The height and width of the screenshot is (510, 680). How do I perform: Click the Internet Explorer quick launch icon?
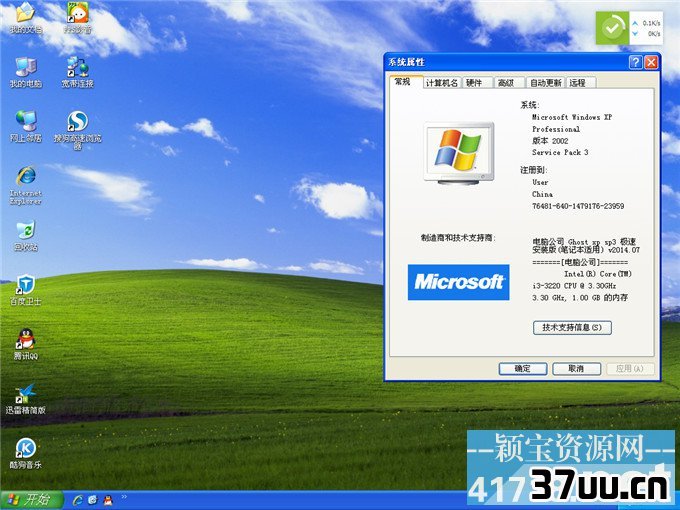click(78, 500)
